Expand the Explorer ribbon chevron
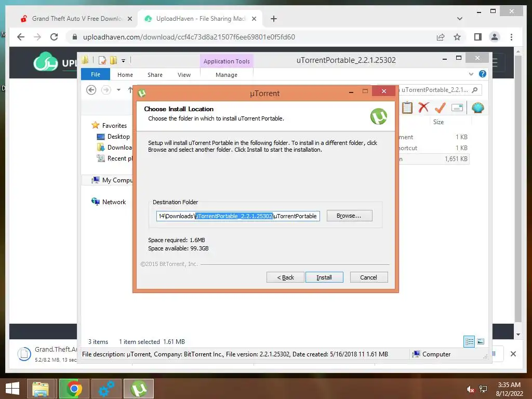This screenshot has height=399, width=532. click(471, 74)
